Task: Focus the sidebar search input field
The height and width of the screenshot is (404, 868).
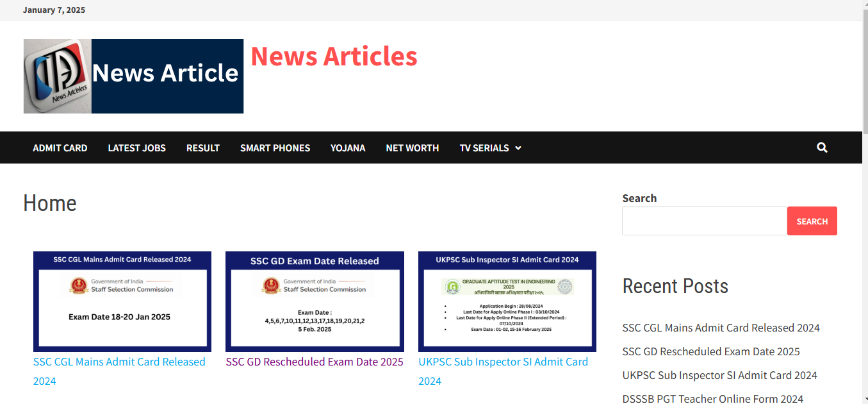Action: tap(705, 221)
